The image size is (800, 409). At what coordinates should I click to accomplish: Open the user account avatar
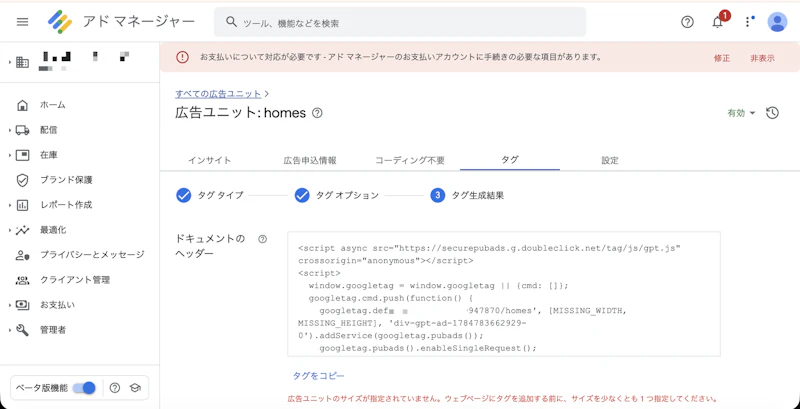777,22
